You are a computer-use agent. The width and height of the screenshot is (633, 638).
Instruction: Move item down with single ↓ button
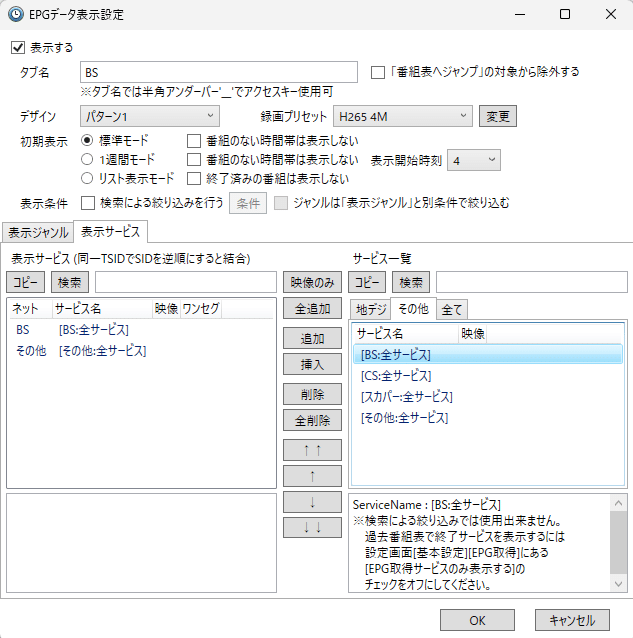click(312, 502)
